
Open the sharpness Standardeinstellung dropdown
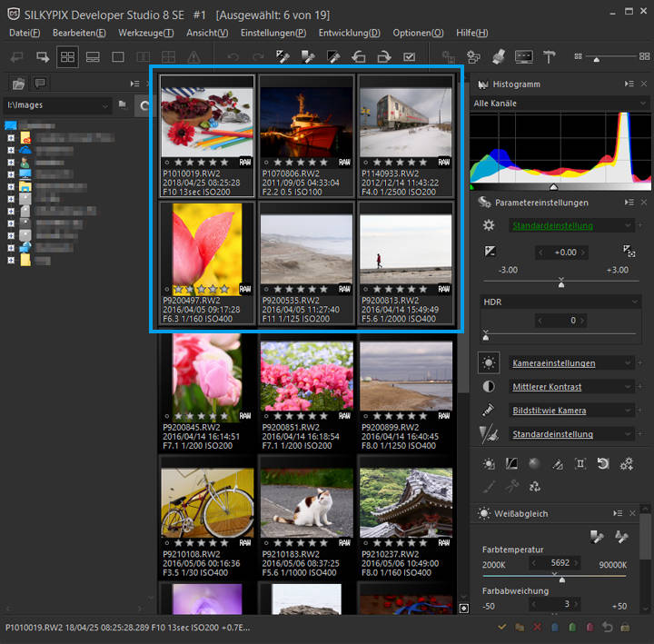[571, 434]
